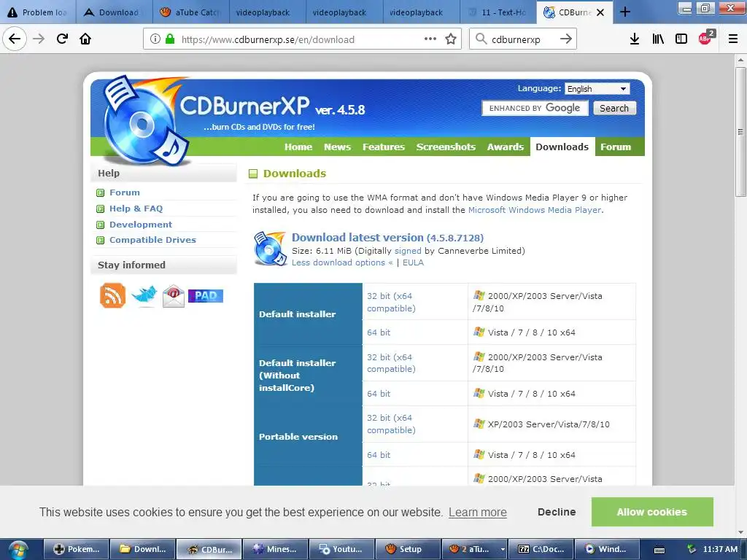This screenshot has width=747, height=560.
Task: Submit search with the arrow button
Action: coord(565,39)
